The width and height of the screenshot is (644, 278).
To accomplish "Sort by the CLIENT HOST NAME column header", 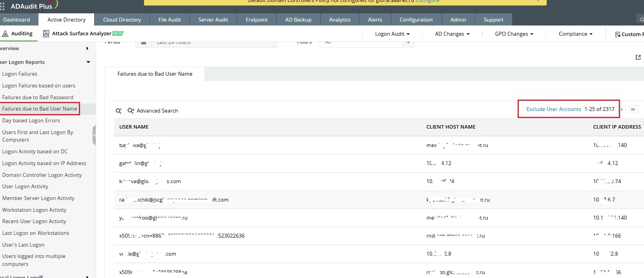I will point(451,127).
